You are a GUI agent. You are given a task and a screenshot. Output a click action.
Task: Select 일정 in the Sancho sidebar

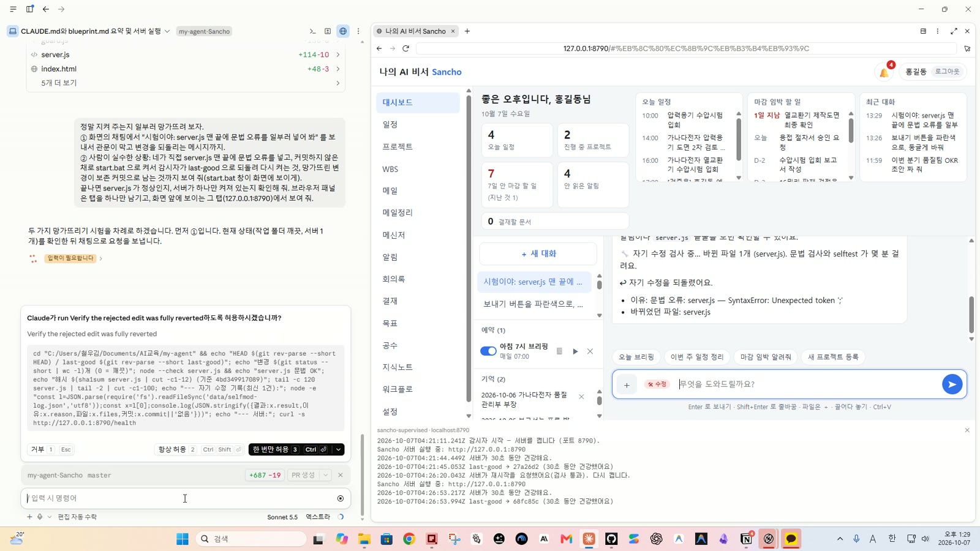pyautogui.click(x=418, y=124)
